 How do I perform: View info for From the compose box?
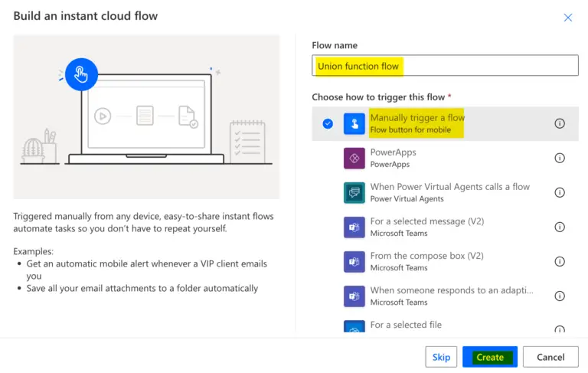pos(560,261)
